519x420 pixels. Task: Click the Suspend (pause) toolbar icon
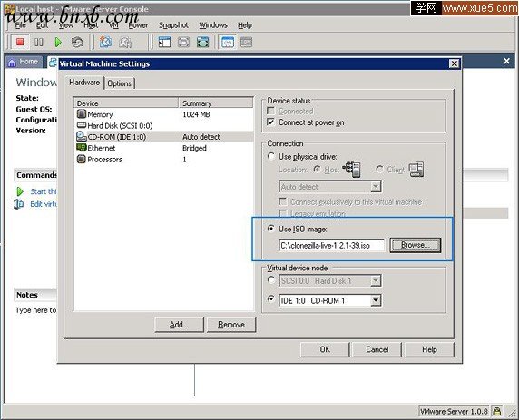pyautogui.click(x=39, y=42)
